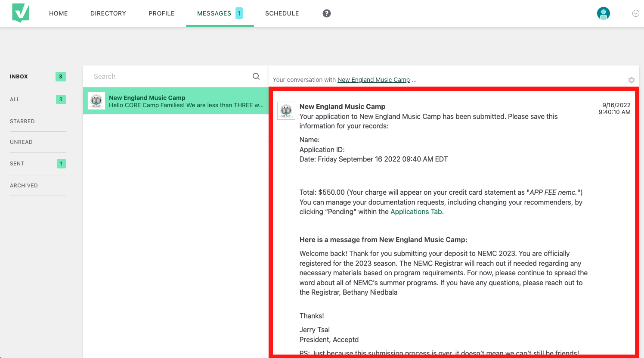644x358 pixels.
Task: Open the Sent folder
Action: (17, 164)
